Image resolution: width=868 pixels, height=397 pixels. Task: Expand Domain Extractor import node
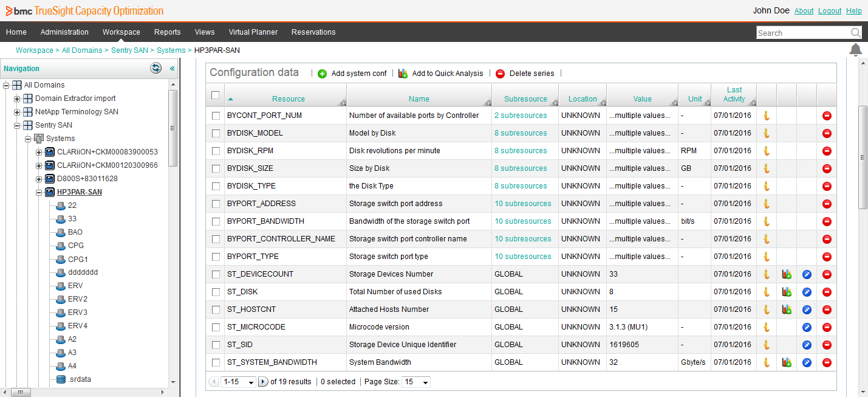point(17,98)
